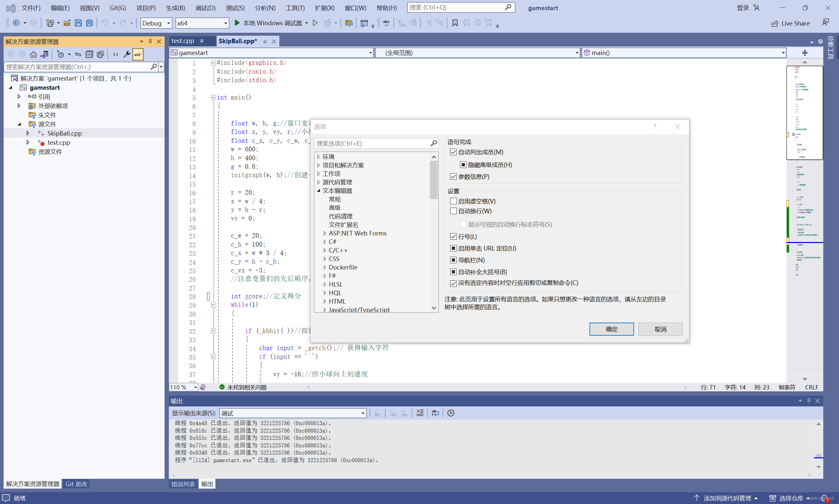
Task: Click the Save All toolbar icon
Action: click(x=90, y=23)
